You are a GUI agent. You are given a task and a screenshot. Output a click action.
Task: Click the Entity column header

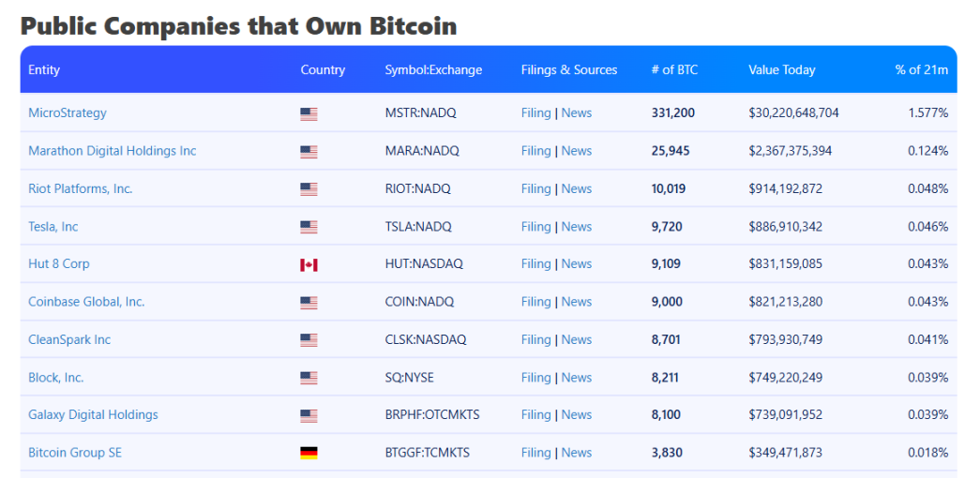(x=44, y=70)
